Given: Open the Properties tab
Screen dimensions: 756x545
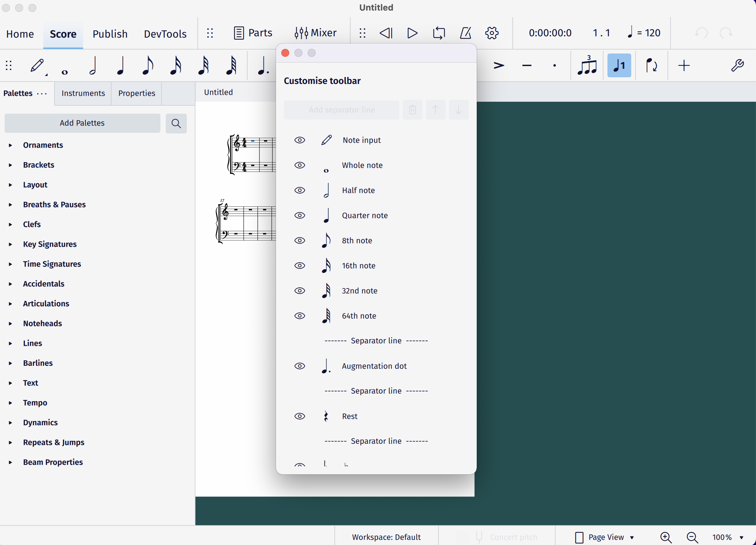Looking at the screenshot, I should point(136,93).
